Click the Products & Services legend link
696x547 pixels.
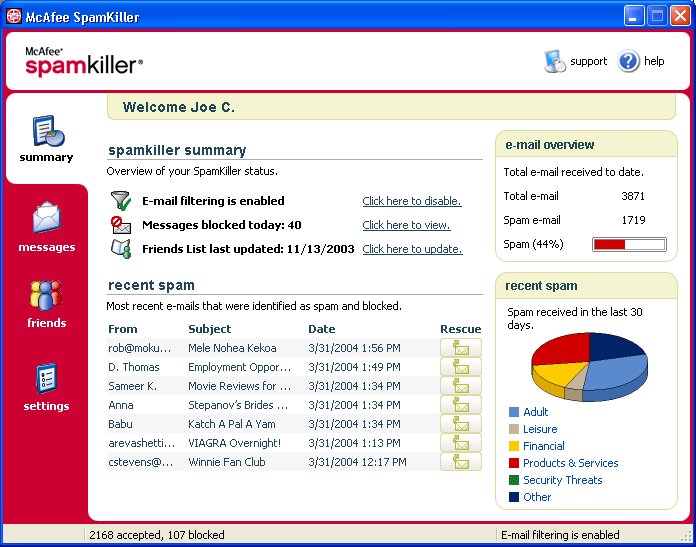point(570,463)
